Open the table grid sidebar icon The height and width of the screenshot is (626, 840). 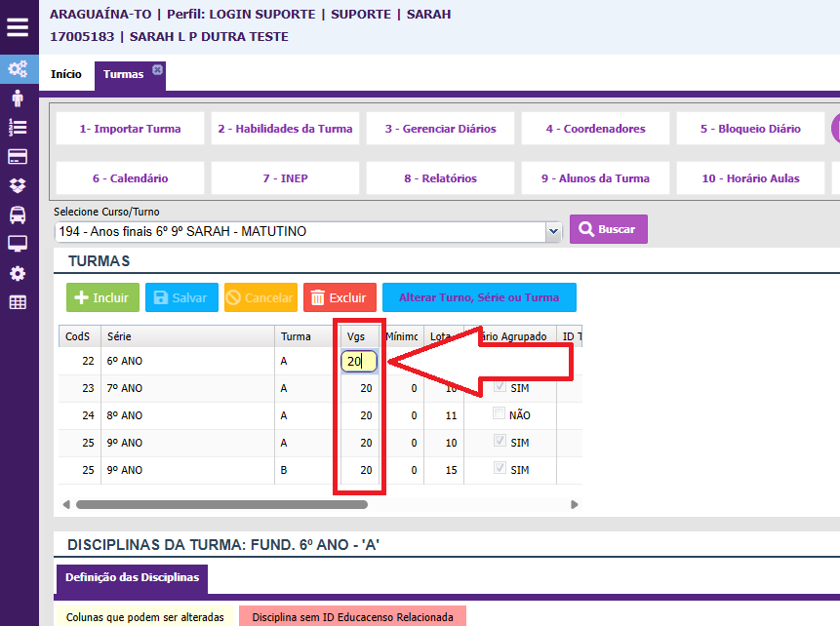point(18,302)
